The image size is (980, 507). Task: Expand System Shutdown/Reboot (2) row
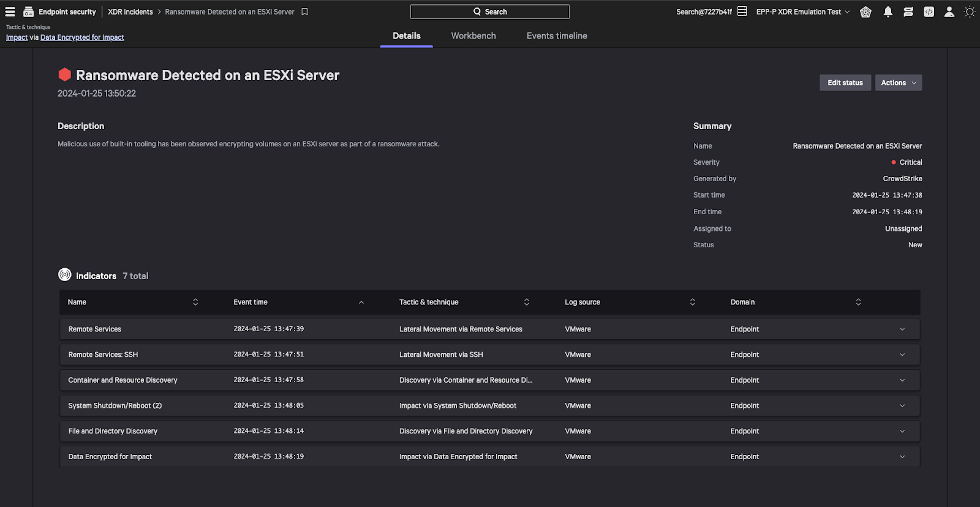coord(902,406)
